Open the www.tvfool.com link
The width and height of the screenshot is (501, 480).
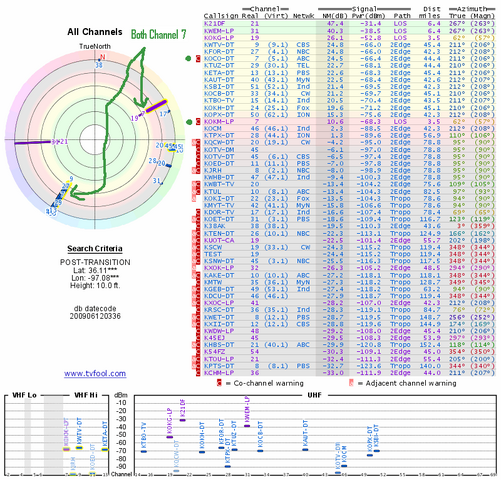(x=95, y=373)
